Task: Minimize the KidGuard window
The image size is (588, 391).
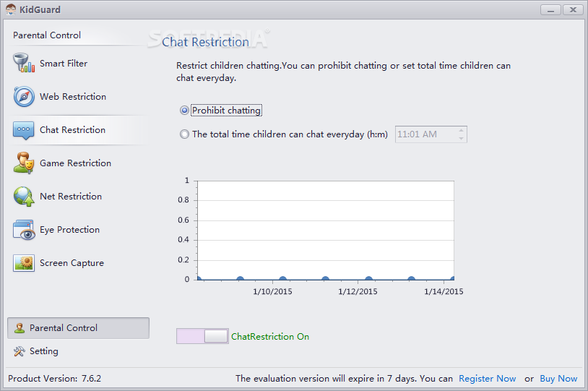Action: 550,9
